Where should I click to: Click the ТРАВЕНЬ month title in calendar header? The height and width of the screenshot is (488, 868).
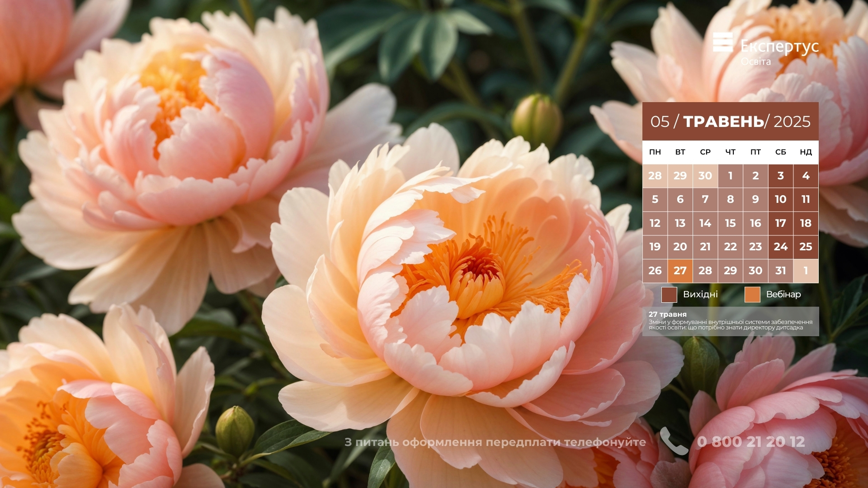tap(723, 122)
